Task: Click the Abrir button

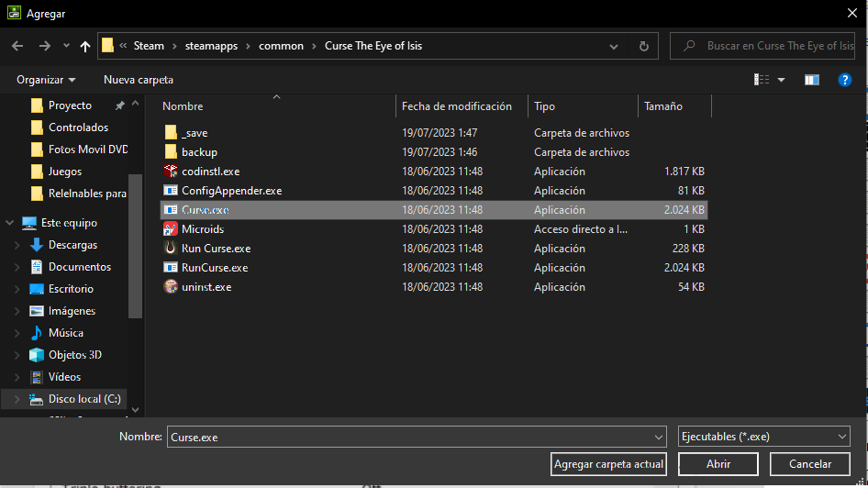Action: point(718,464)
